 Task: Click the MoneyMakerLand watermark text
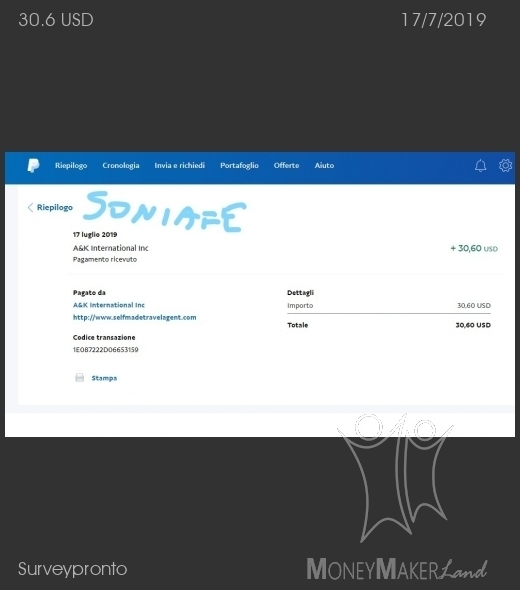(x=397, y=569)
